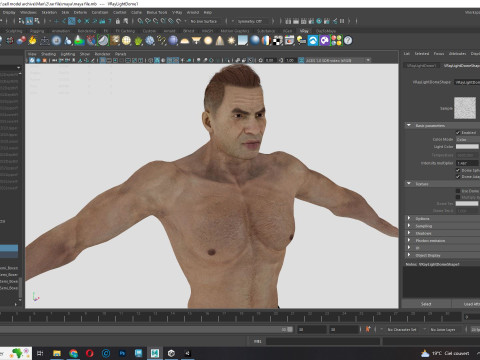Open Google Chrome from the taskbar
480x360 pixels.
(73, 353)
